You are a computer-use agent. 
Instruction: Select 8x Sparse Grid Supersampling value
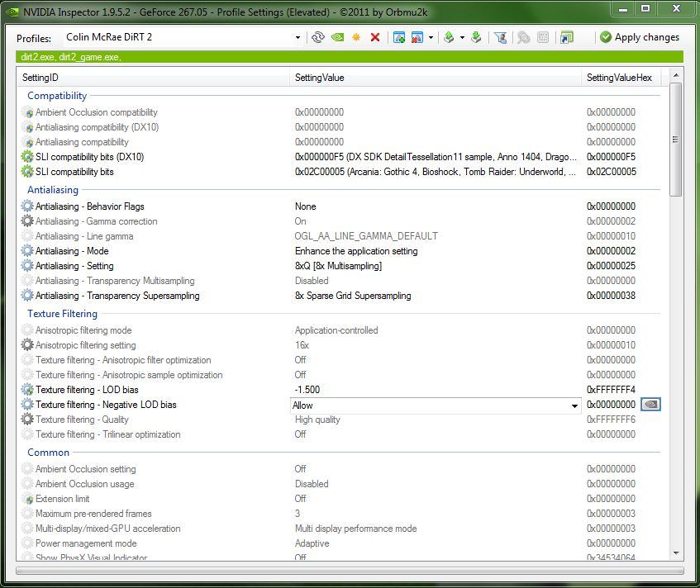(353, 296)
